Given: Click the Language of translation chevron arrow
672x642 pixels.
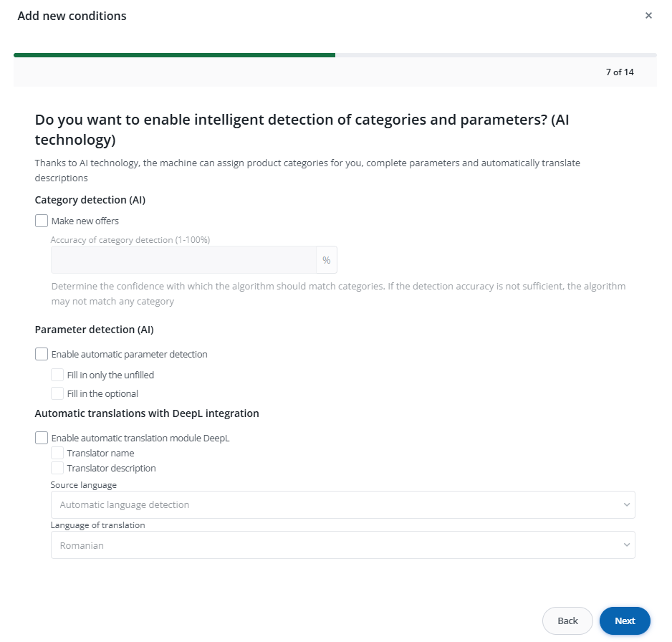Looking at the screenshot, I should (x=627, y=545).
